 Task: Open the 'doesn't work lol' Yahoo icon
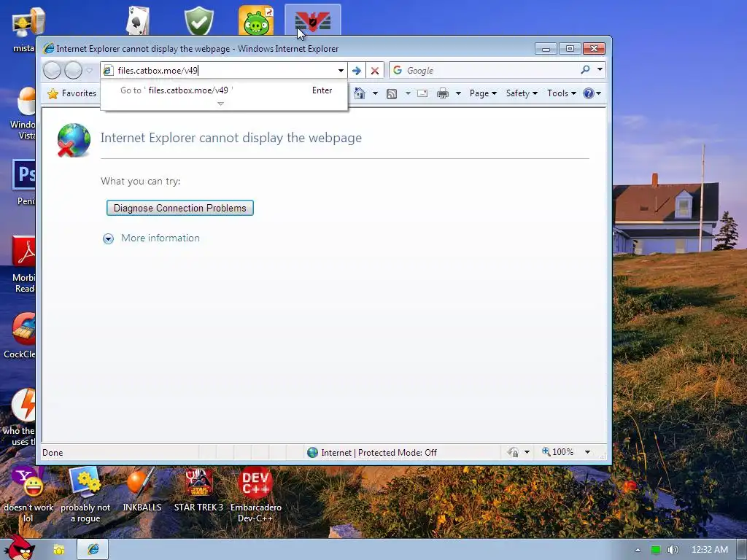point(28,495)
